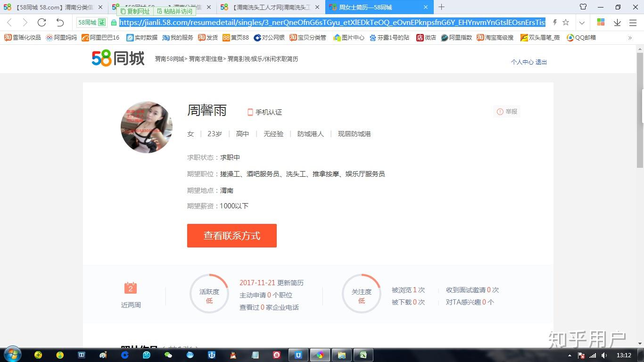Viewport: 644px width, 362px height.
Task: Click the volume speaker tray icon
Action: [604, 355]
